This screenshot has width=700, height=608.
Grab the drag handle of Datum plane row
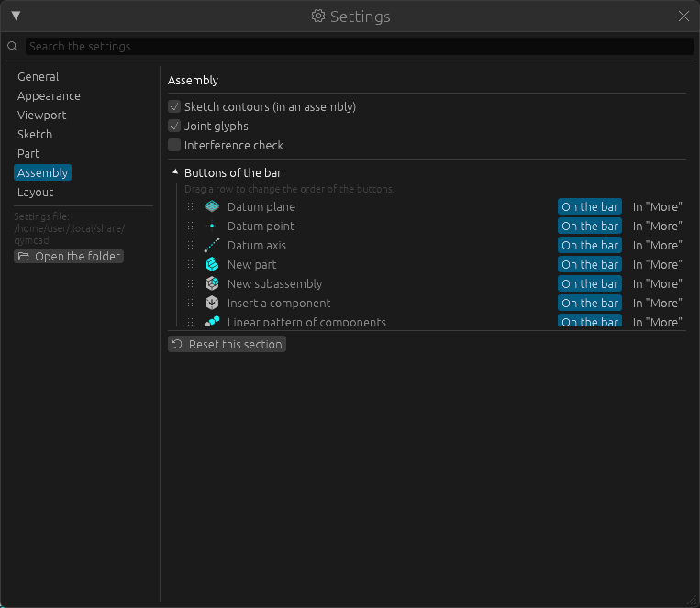(190, 206)
